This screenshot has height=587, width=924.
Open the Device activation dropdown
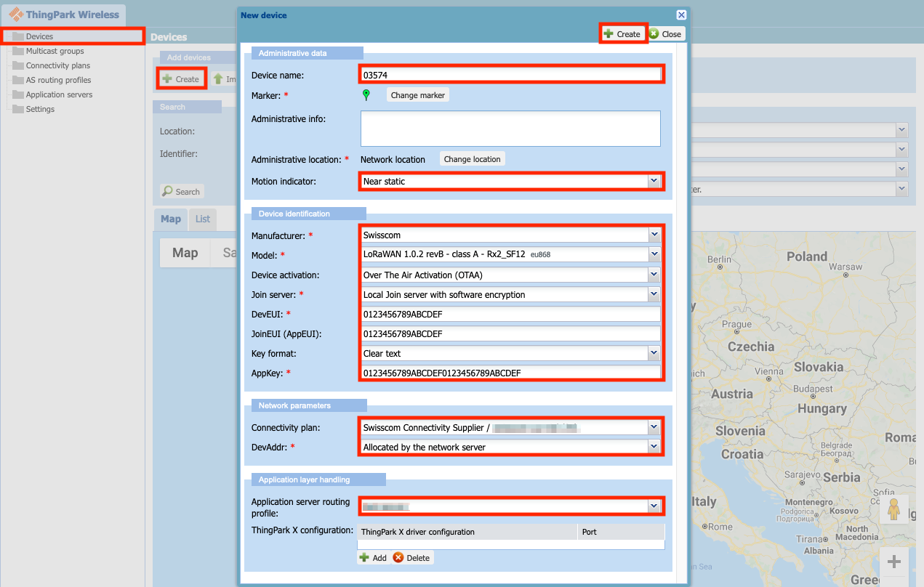[654, 275]
